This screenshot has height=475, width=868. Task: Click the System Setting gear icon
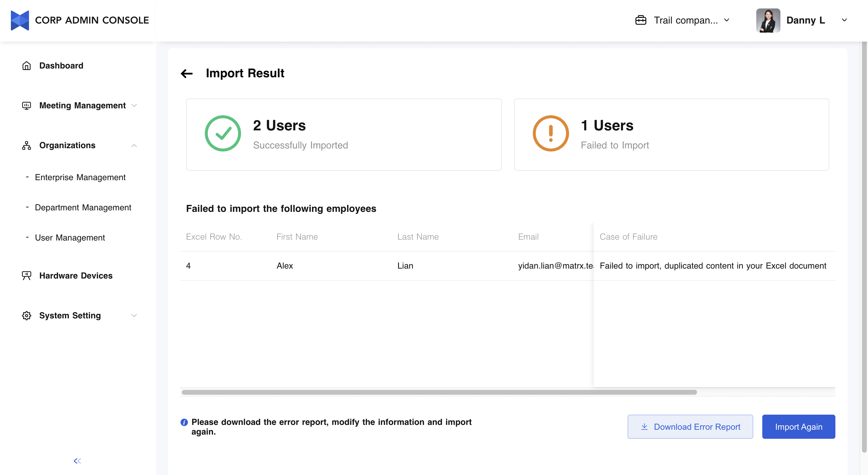pyautogui.click(x=26, y=315)
